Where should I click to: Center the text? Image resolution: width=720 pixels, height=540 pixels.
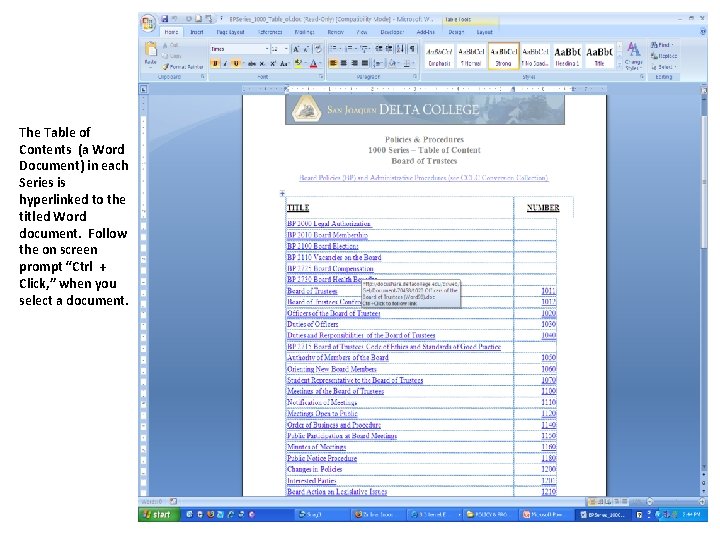point(343,63)
